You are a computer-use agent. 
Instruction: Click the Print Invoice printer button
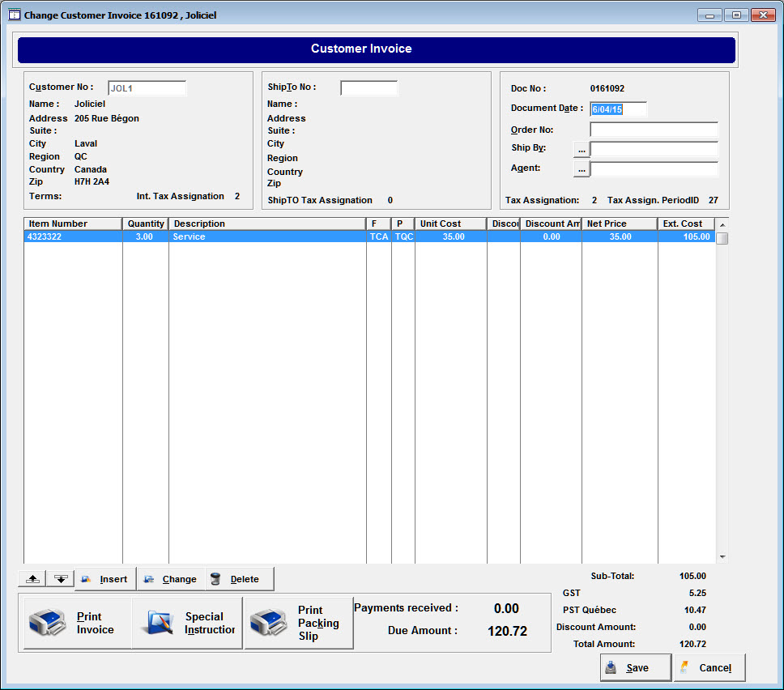[x=77, y=623]
